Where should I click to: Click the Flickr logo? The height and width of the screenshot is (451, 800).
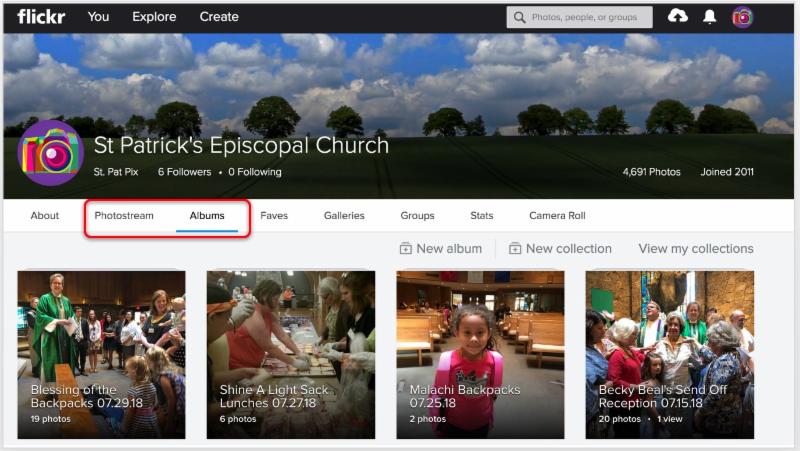pyautogui.click(x=41, y=16)
